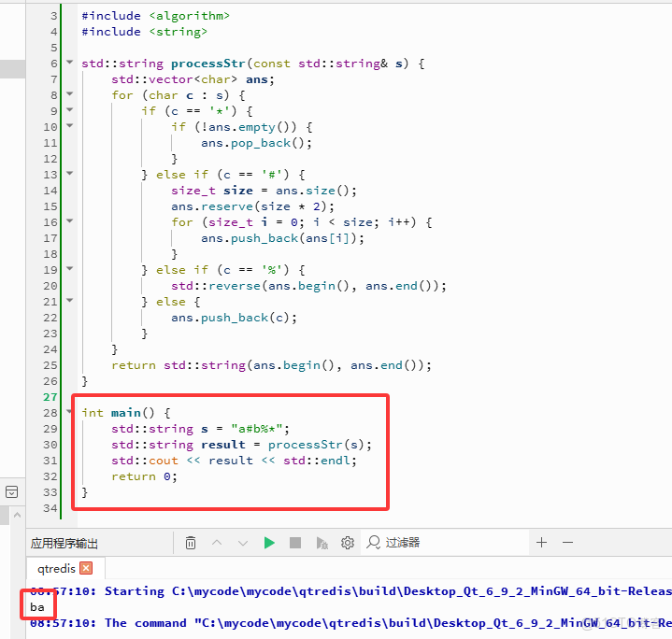
Task: Click the left sidebar pane toggle icon
Action: pyautogui.click(x=11, y=491)
